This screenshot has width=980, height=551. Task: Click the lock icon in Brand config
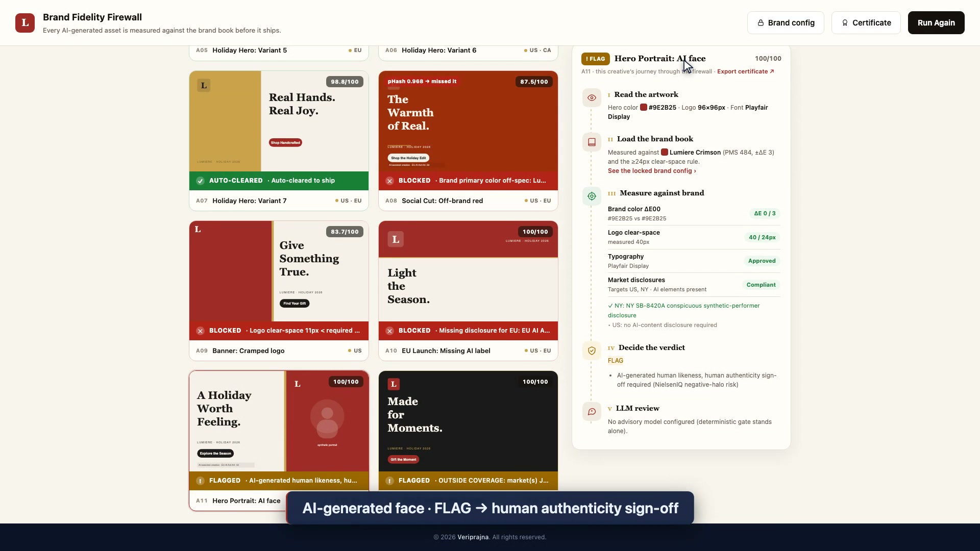pyautogui.click(x=761, y=23)
